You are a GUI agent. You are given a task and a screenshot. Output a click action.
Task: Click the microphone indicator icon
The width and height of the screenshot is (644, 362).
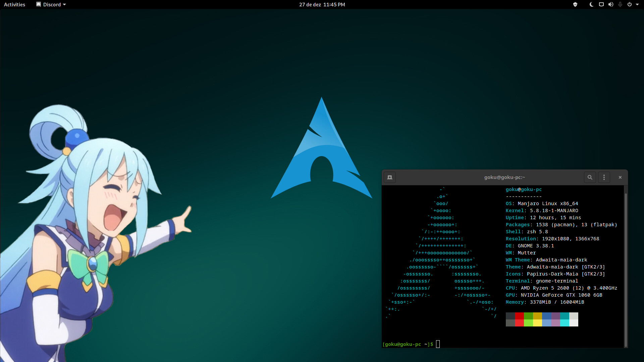620,4
